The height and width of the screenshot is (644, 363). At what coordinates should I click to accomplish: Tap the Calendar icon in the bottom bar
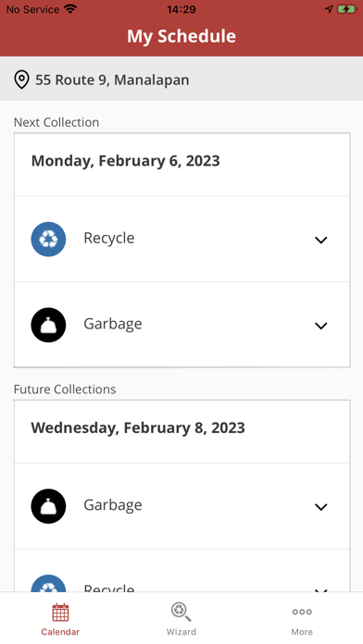coord(60,613)
